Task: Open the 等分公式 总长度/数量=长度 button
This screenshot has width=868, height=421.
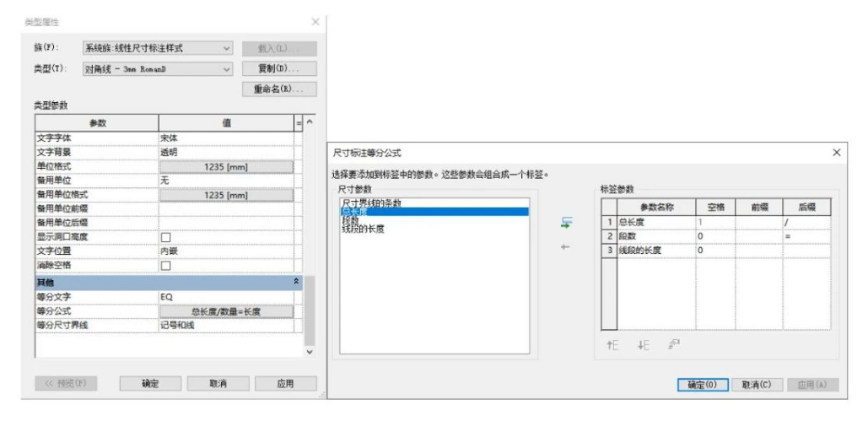Action: [x=226, y=311]
